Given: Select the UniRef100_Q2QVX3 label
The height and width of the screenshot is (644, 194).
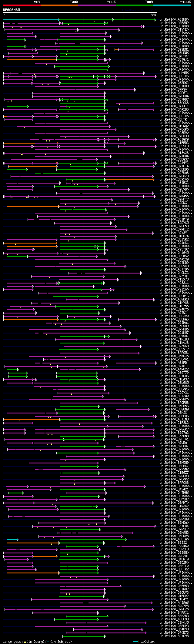Looking at the screenshot, I should pos(174,266).
